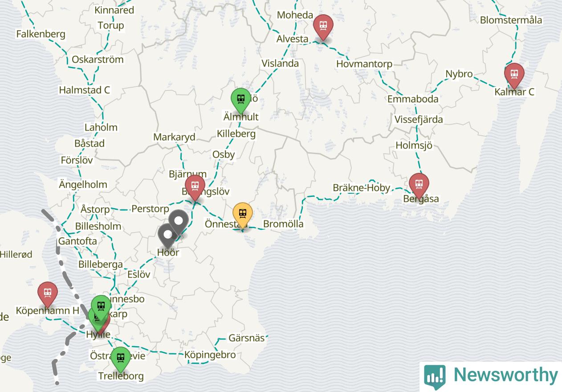Click the Bromölla station label
The width and height of the screenshot is (562, 392).
pos(283,224)
